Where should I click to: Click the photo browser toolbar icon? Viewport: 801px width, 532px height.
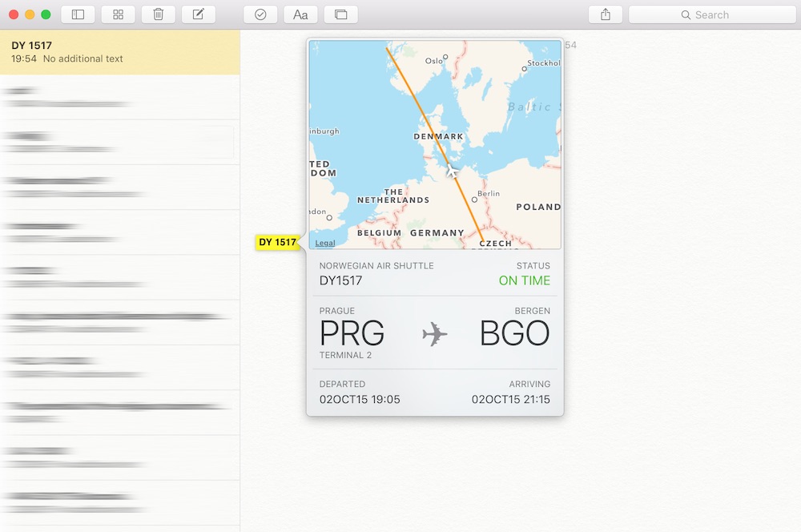(341, 14)
